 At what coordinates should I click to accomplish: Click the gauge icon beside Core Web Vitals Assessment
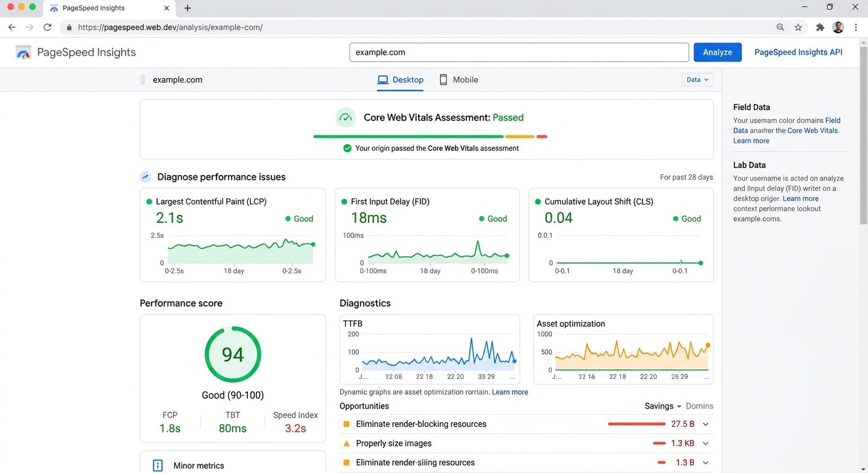(346, 117)
